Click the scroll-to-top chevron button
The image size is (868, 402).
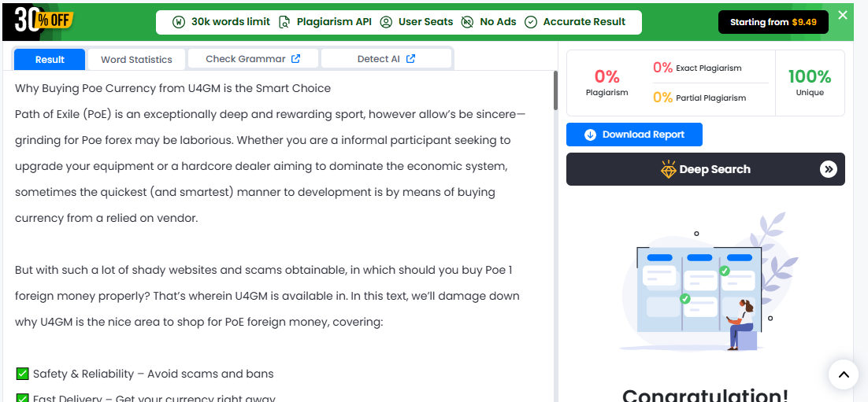(x=843, y=374)
